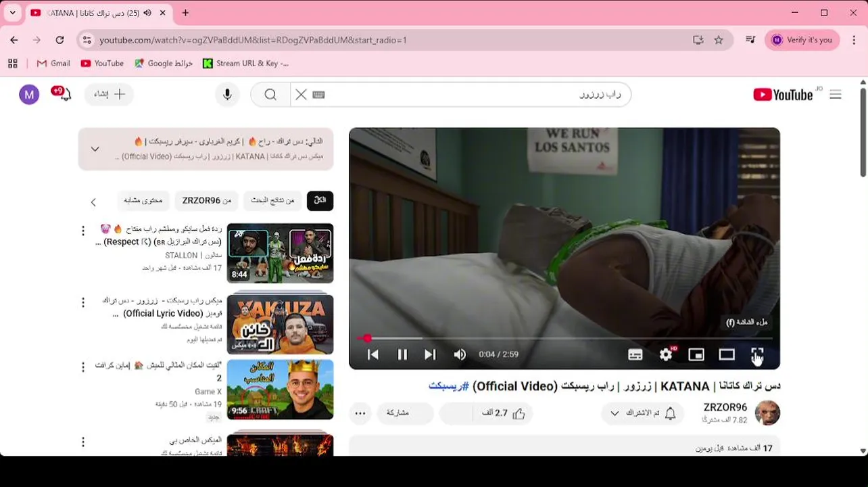Open the tab search dropdown arrow
Viewport: 868px width, 487px height.
(12, 13)
